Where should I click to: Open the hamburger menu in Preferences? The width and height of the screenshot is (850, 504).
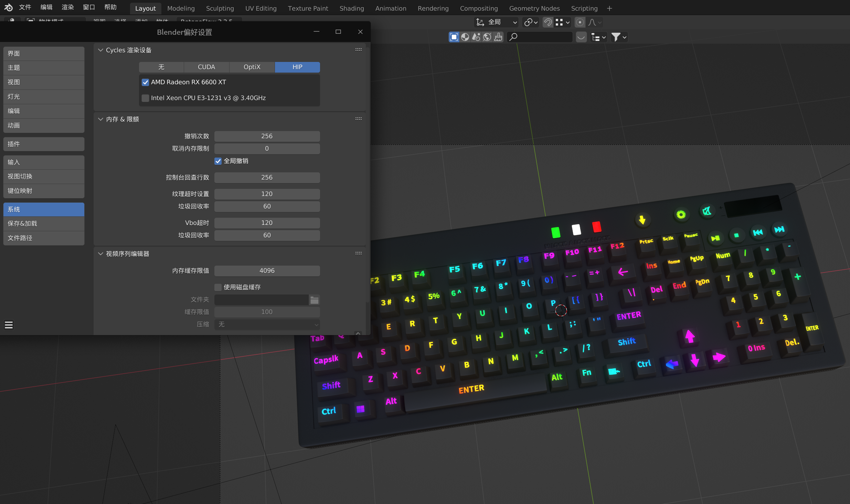coord(9,325)
